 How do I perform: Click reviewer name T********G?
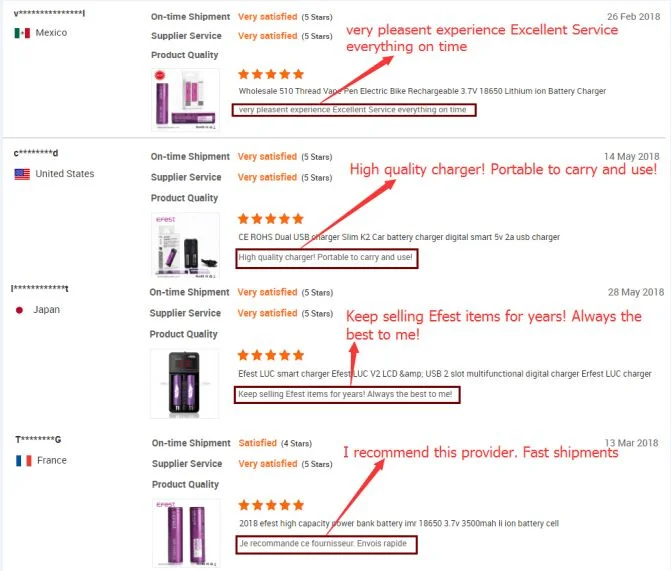pyautogui.click(x=38, y=440)
